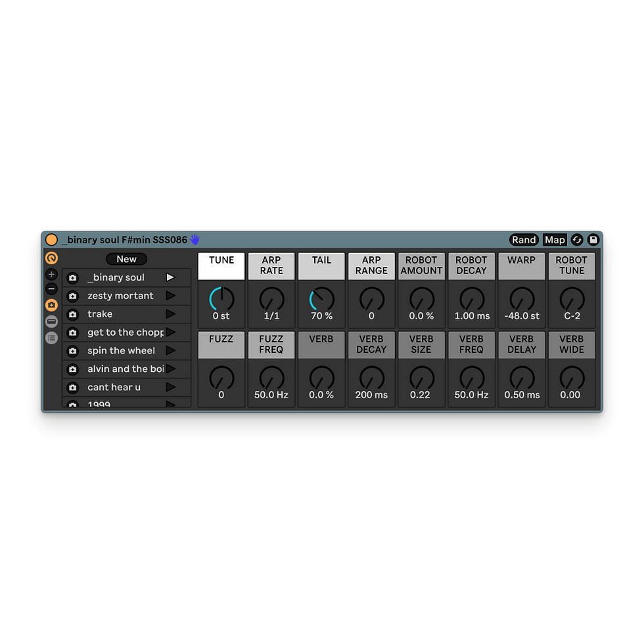Launch the alvin and the boi variation

click(x=170, y=369)
